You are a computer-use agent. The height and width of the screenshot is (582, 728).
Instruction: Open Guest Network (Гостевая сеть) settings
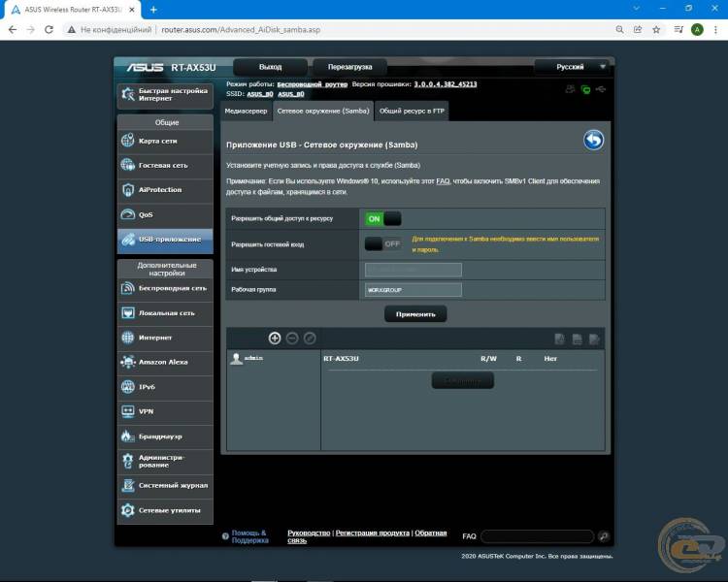pyautogui.click(x=165, y=165)
